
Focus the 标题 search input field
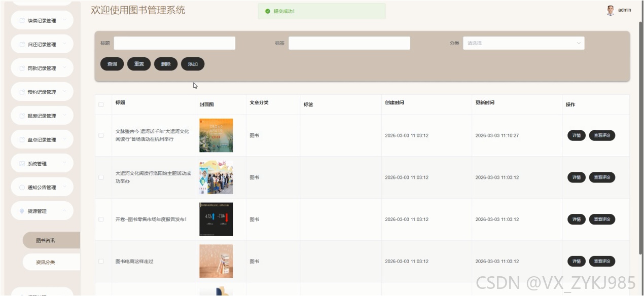(174, 43)
